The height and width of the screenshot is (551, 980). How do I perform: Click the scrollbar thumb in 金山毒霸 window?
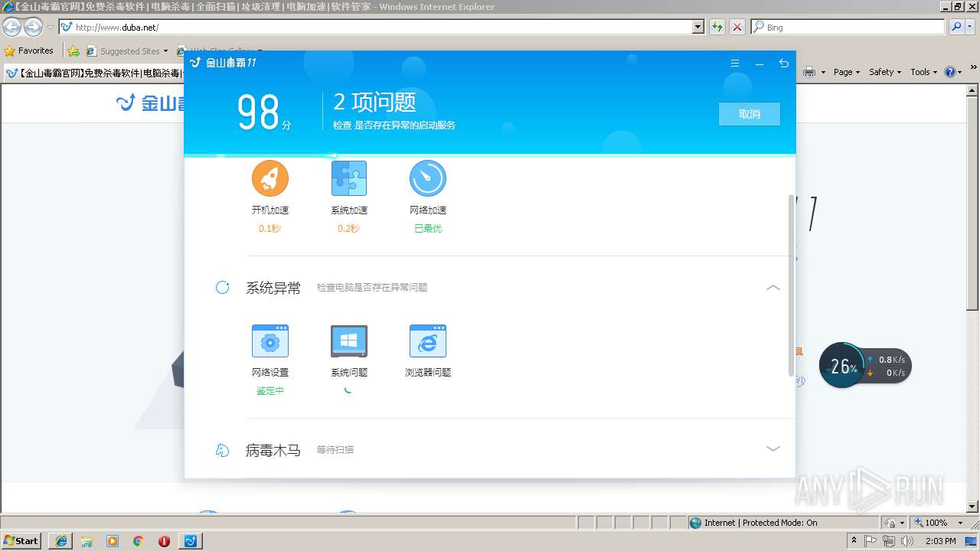(x=792, y=285)
